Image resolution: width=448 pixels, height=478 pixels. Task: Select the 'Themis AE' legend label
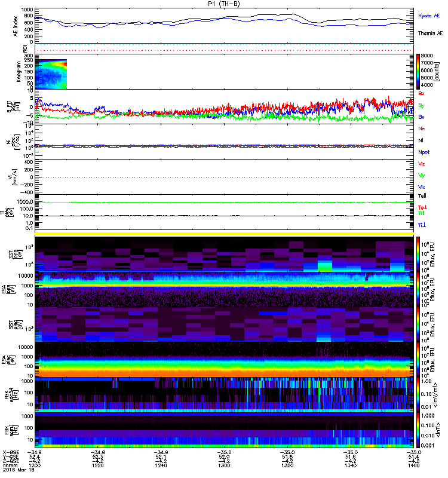(x=430, y=33)
